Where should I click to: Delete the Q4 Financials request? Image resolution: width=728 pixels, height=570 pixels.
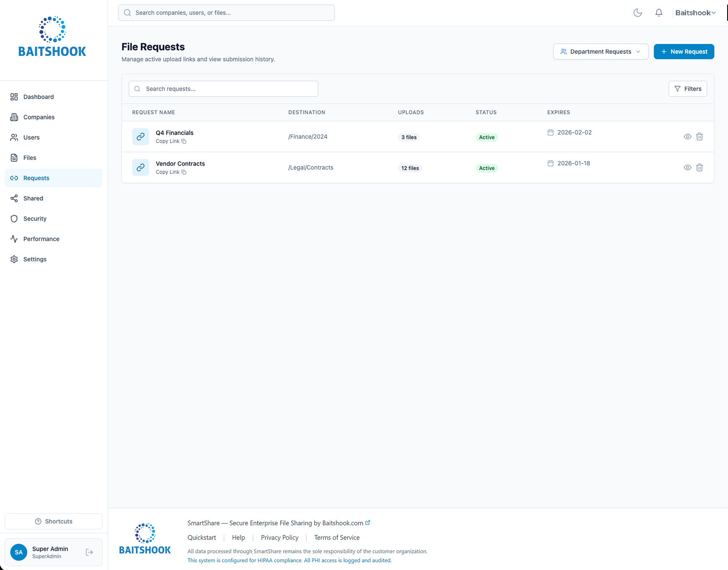[x=699, y=137]
